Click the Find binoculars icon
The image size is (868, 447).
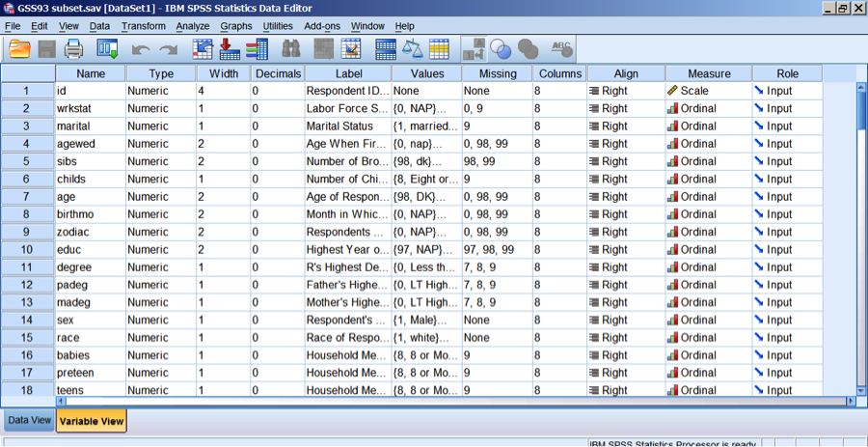[290, 49]
